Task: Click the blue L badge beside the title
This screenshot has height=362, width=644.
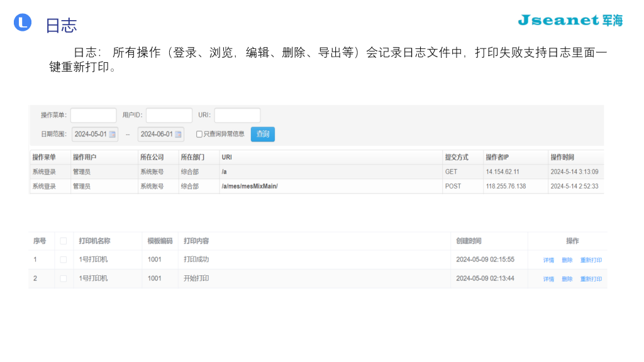Action: tap(23, 22)
